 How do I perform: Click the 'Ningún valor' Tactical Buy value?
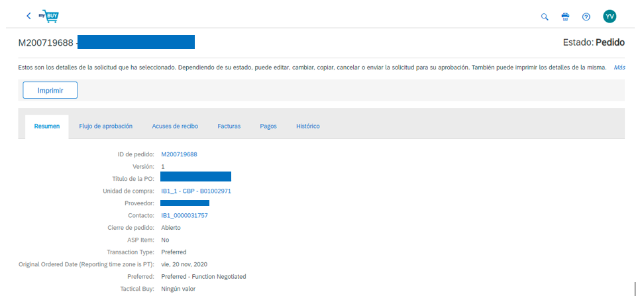tap(178, 289)
